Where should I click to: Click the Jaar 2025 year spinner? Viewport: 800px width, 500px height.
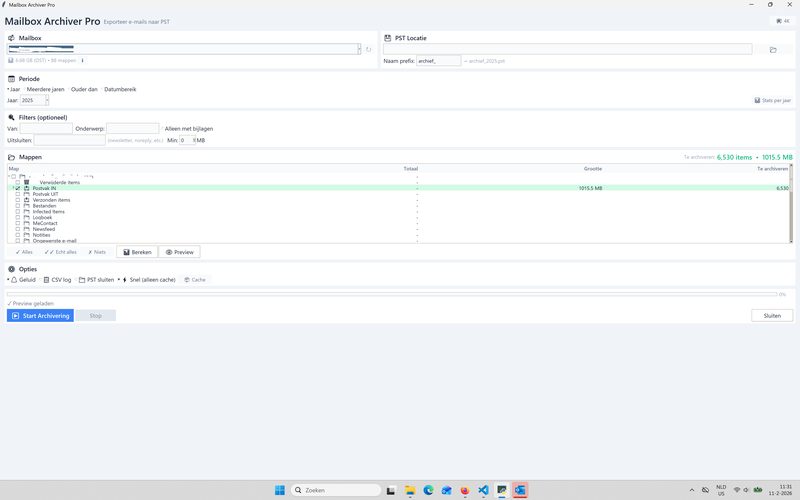pyautogui.click(x=34, y=101)
